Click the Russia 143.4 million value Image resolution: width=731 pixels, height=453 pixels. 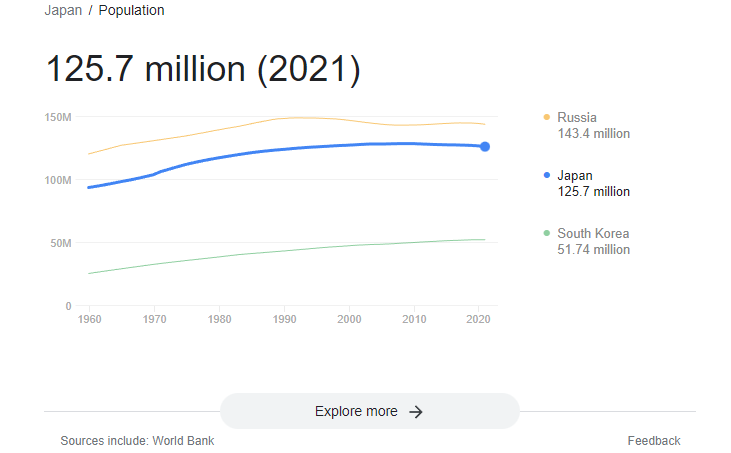point(593,133)
